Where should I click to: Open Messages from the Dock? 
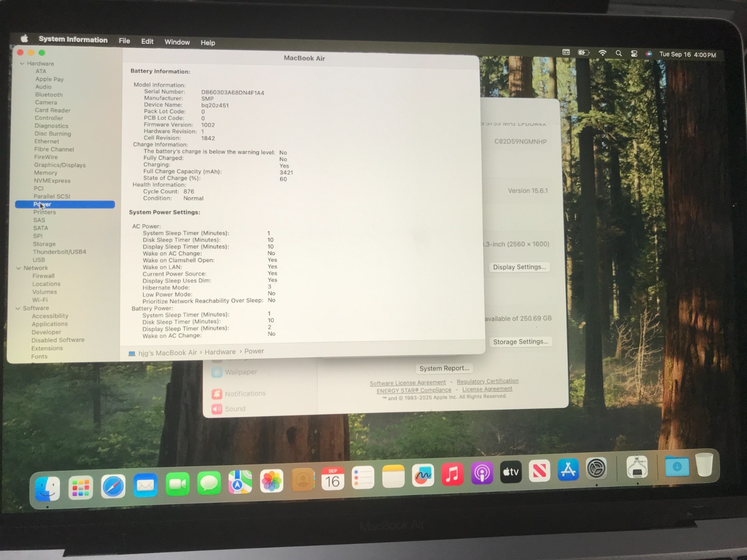(209, 483)
